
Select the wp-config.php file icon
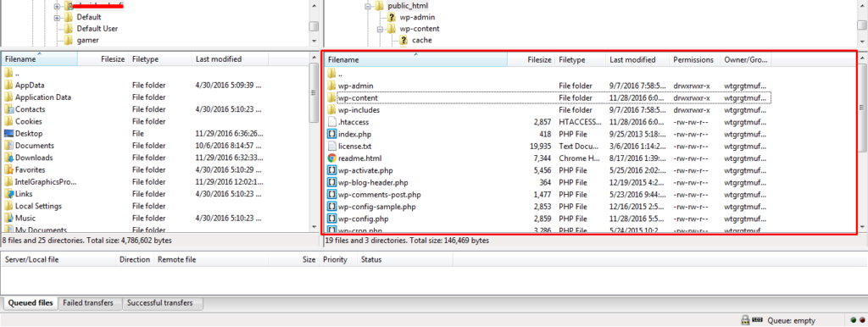[331, 219]
